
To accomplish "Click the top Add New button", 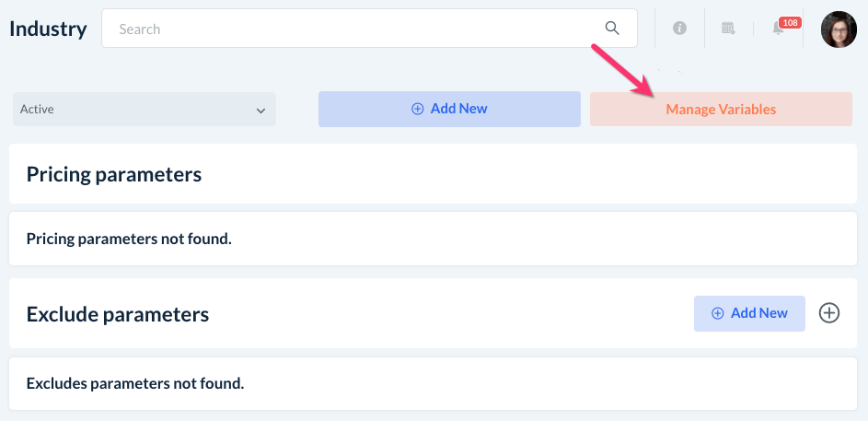I will 449,109.
